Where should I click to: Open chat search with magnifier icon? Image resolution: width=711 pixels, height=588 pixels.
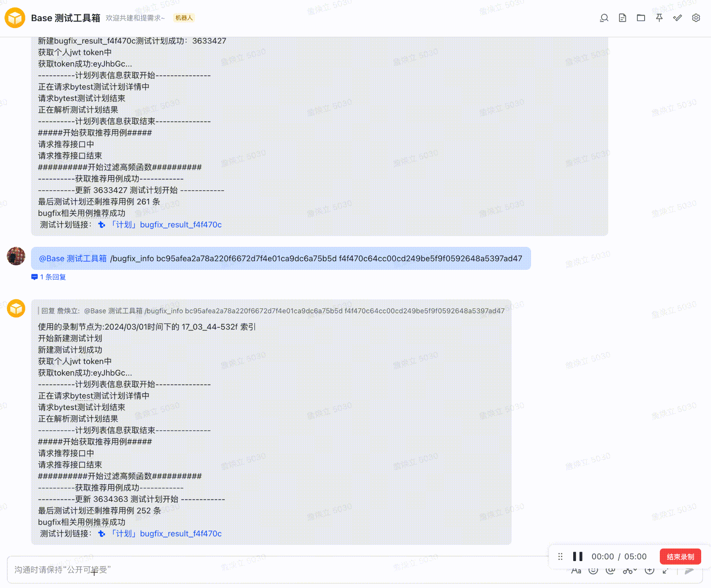(604, 18)
